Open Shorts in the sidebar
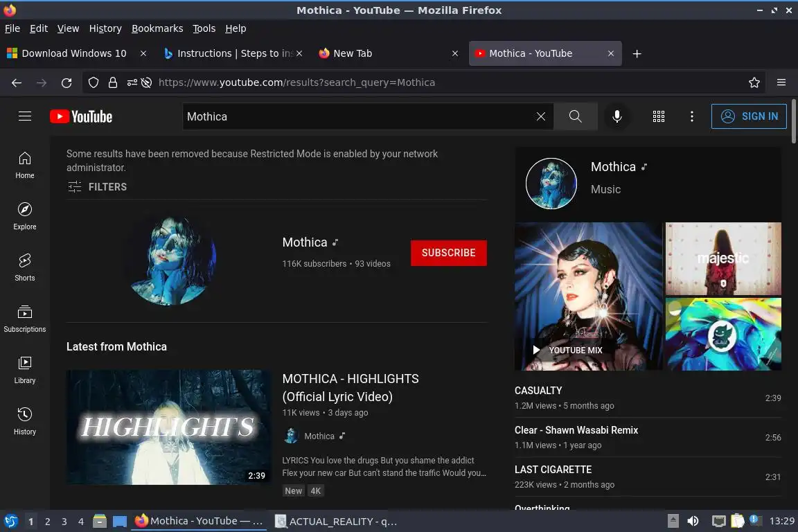This screenshot has height=532, width=798. [x=25, y=268]
